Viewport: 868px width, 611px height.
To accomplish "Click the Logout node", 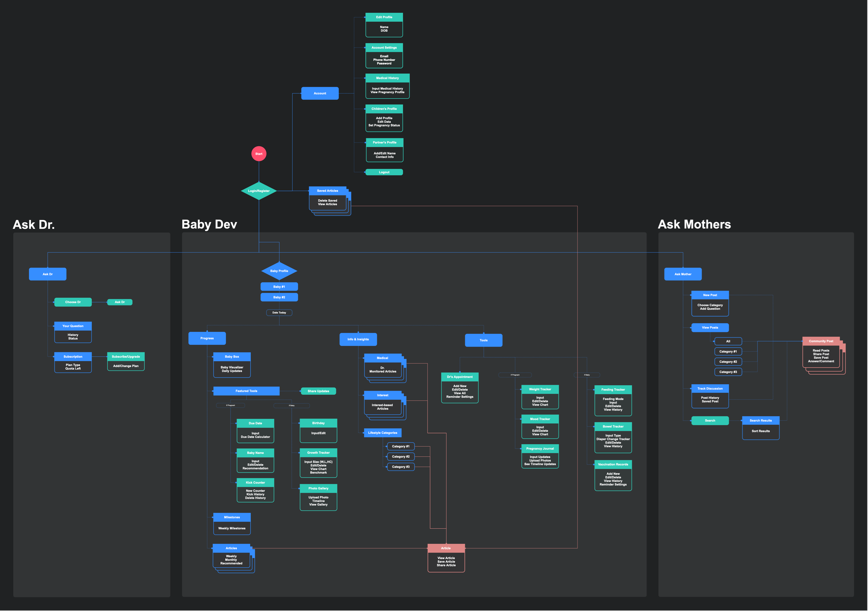I will (384, 172).
